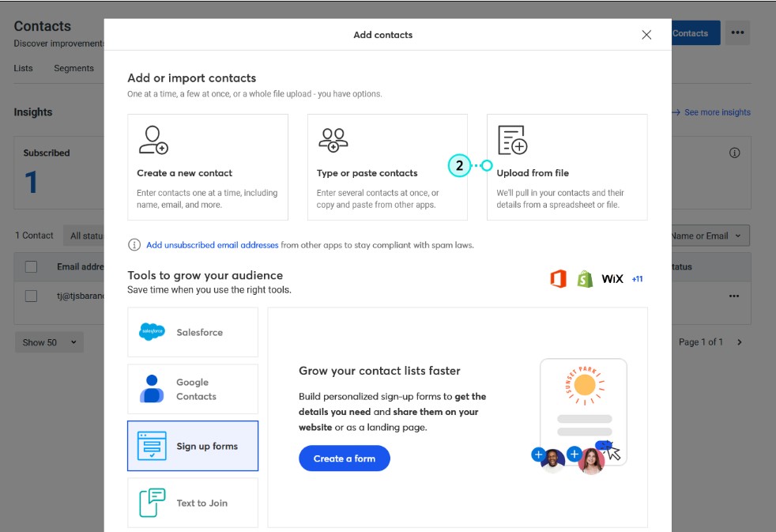Select Create a new contact card title

[185, 173]
